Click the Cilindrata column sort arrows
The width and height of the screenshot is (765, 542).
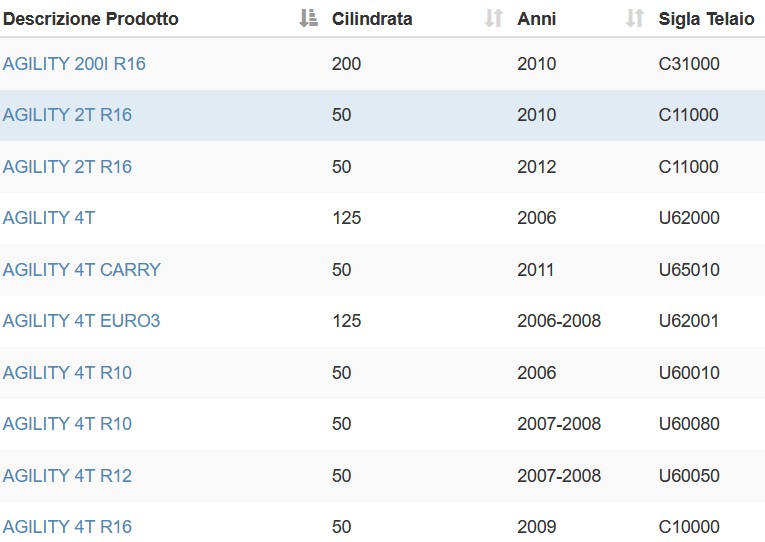pos(494,19)
